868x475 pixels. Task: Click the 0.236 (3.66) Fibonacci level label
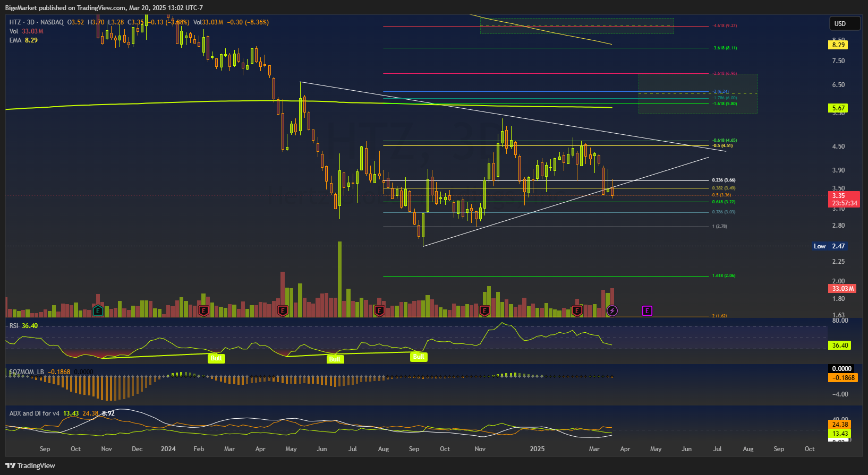pyautogui.click(x=724, y=180)
